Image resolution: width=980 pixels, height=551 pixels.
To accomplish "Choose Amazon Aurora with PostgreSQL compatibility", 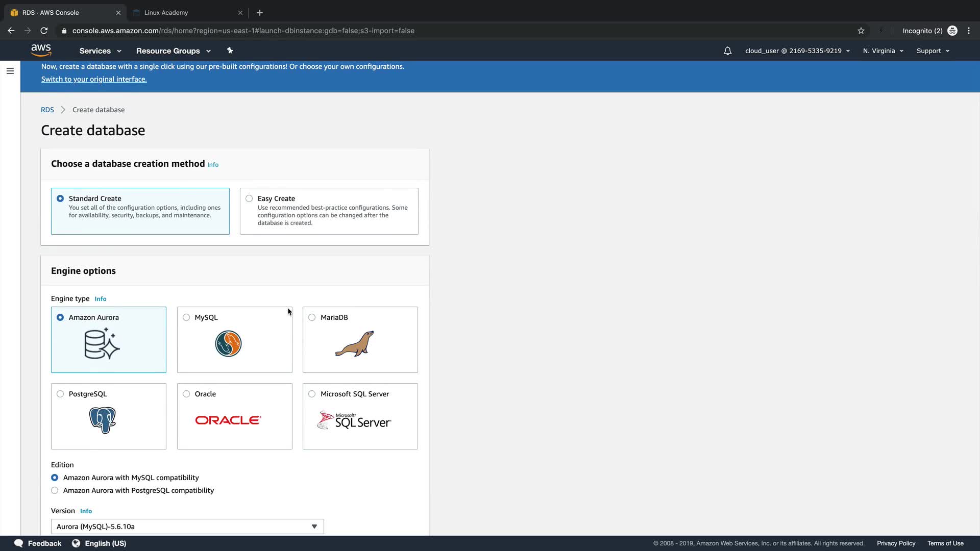I will (x=55, y=490).
